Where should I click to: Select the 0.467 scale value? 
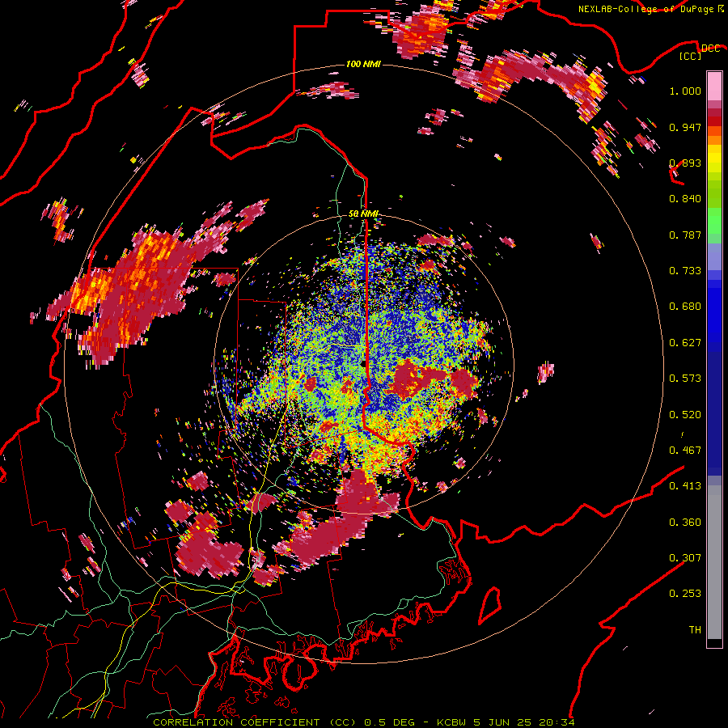[685, 451]
